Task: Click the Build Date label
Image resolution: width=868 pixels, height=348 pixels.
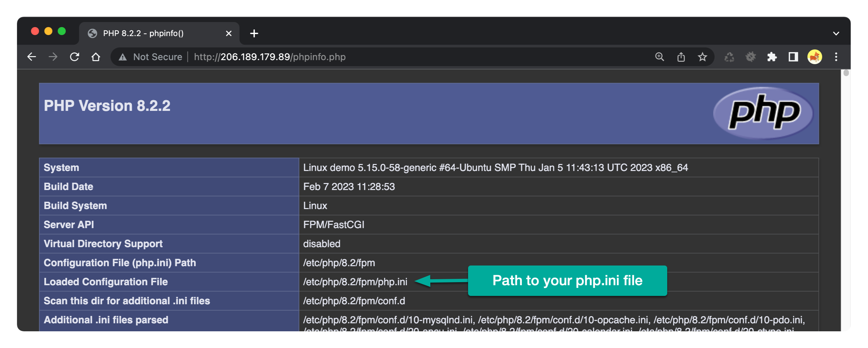Action: tap(68, 187)
